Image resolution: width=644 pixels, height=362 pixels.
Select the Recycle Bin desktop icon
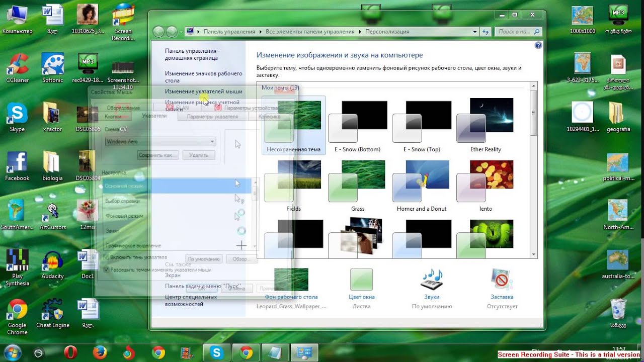tap(618, 313)
